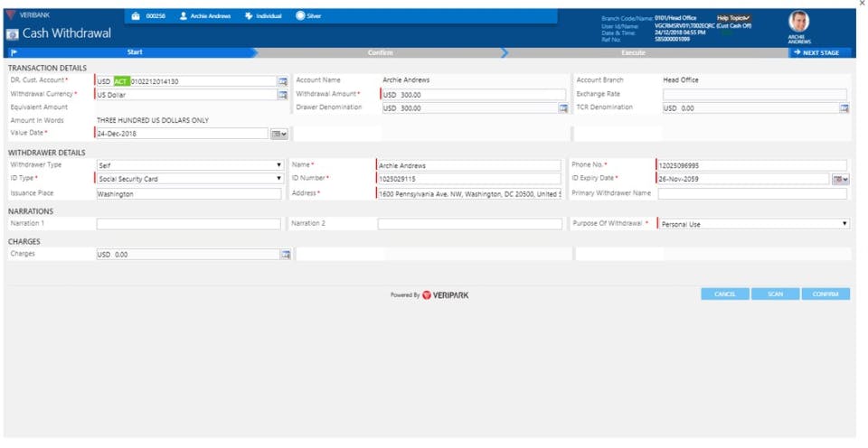Open Value Date calendar picker

click(x=279, y=134)
